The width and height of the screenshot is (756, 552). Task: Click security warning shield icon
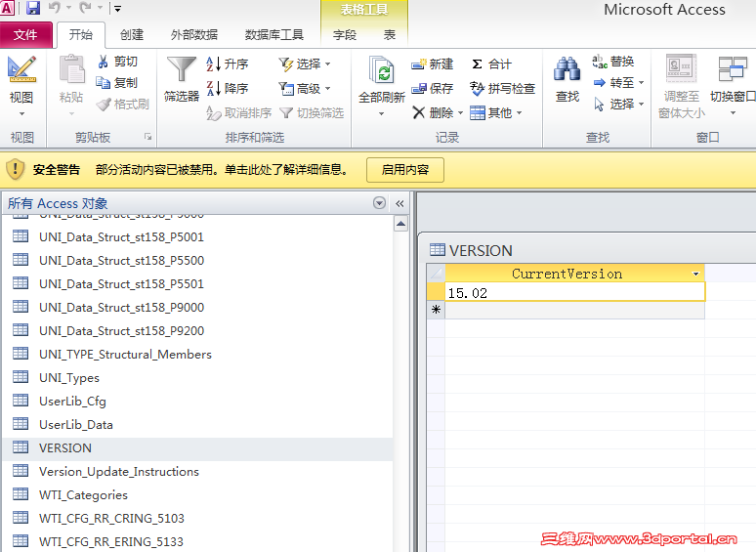[15, 169]
